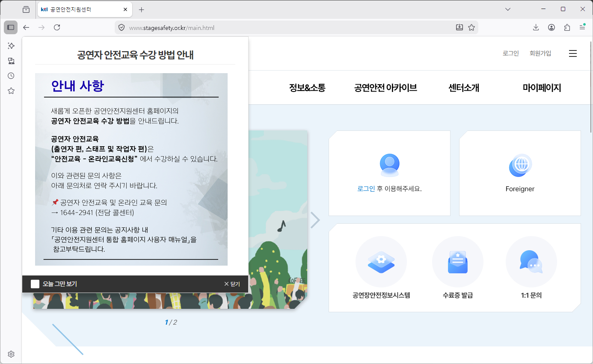This screenshot has height=364, width=593.
Task: Click the Foreigner label
Action: click(520, 189)
